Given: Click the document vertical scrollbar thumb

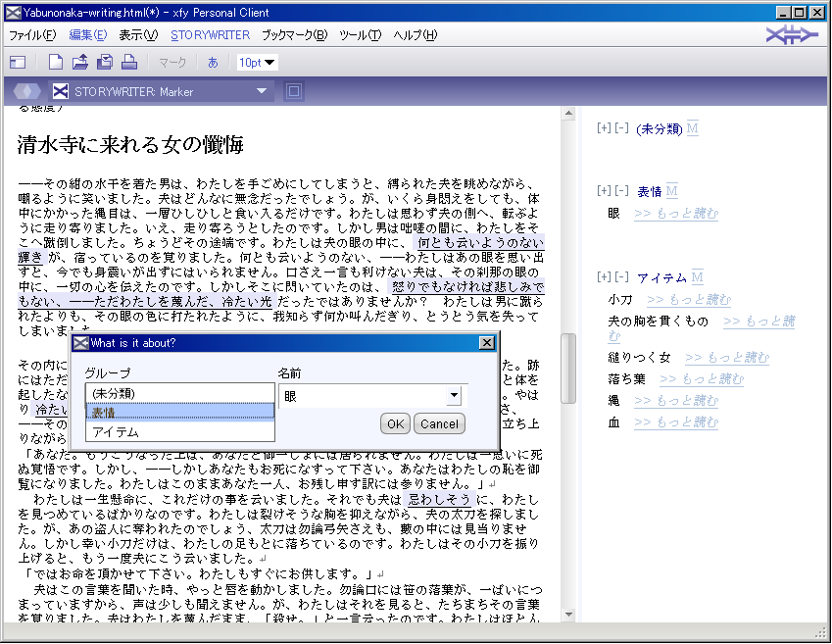Looking at the screenshot, I should tap(568, 369).
